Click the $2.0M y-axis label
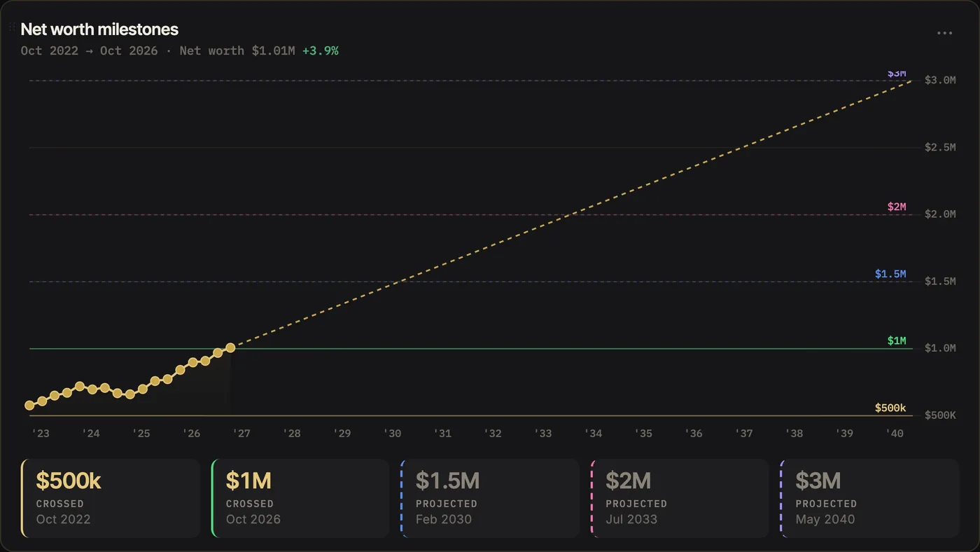The height and width of the screenshot is (552, 980). tap(940, 214)
